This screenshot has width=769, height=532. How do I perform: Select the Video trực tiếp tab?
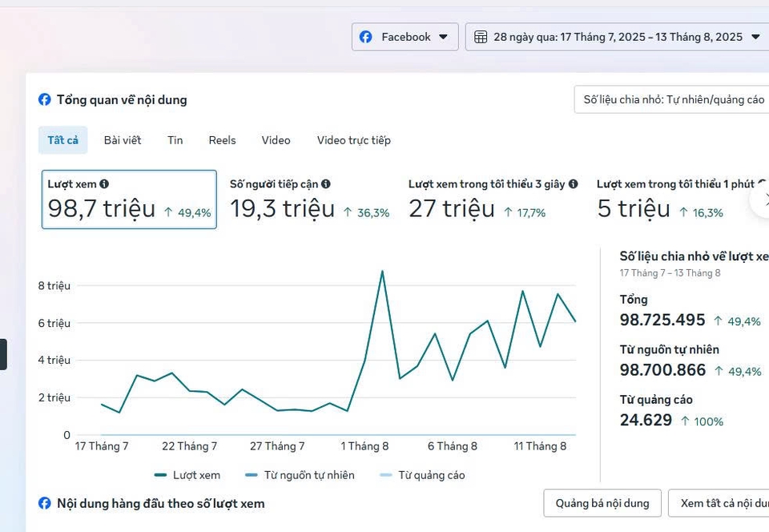[x=353, y=140]
